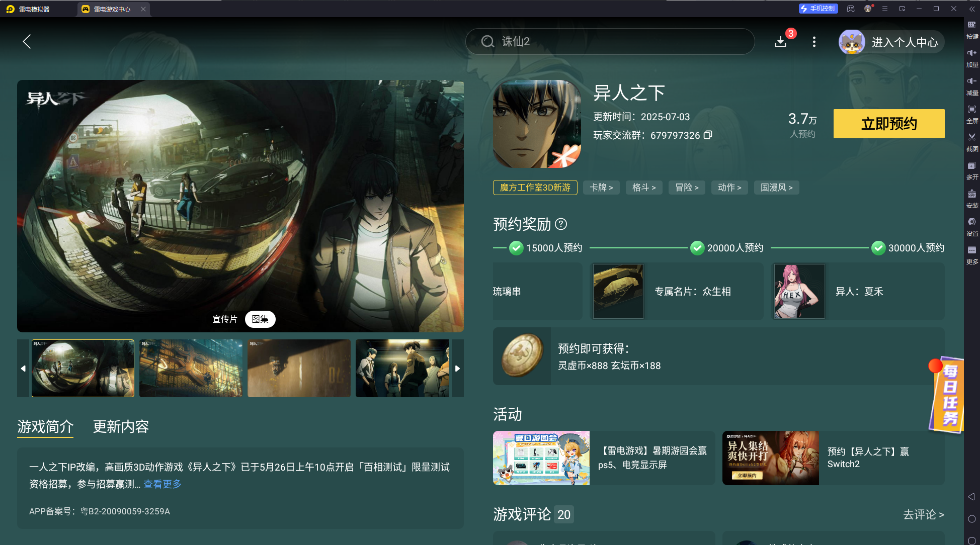Click the gamepad icon in title bar

click(851, 9)
